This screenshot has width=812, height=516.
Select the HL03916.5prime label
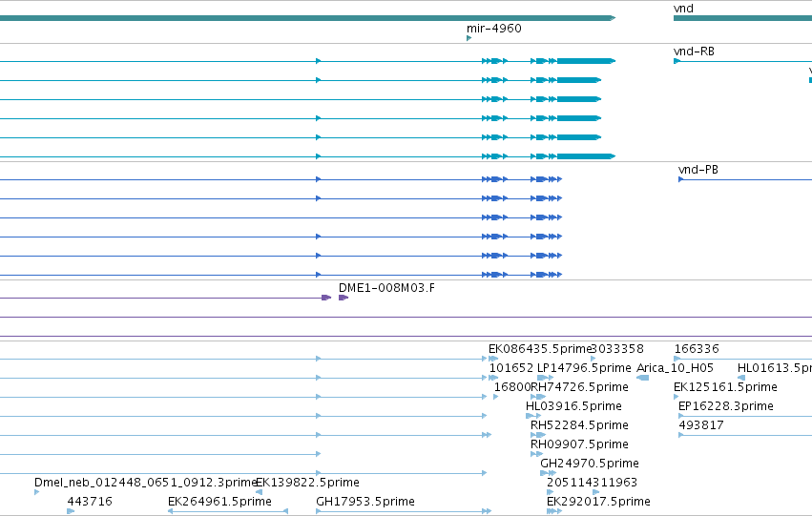(x=573, y=406)
